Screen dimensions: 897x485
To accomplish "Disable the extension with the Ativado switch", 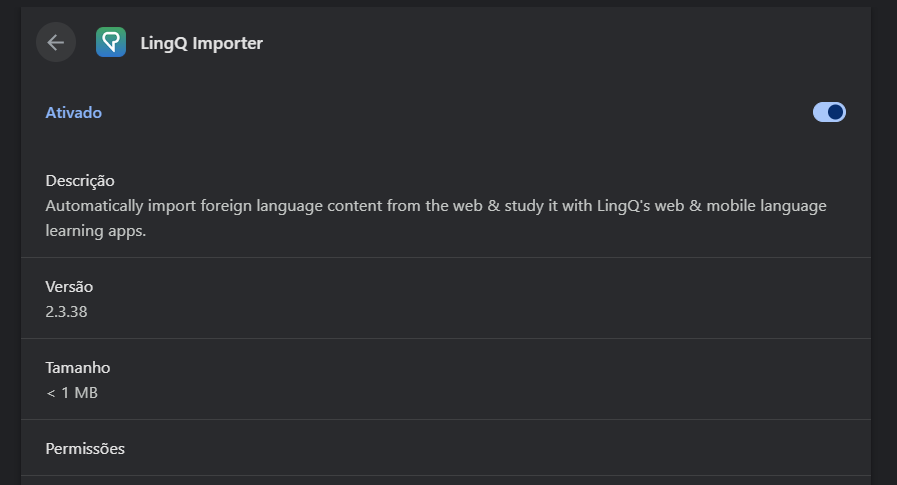I will (x=829, y=112).
